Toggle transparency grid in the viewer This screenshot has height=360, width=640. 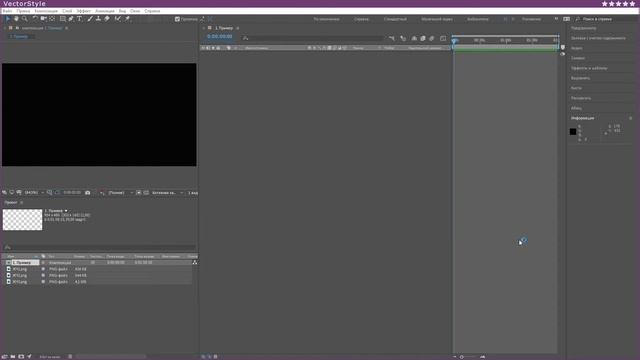pos(146,193)
